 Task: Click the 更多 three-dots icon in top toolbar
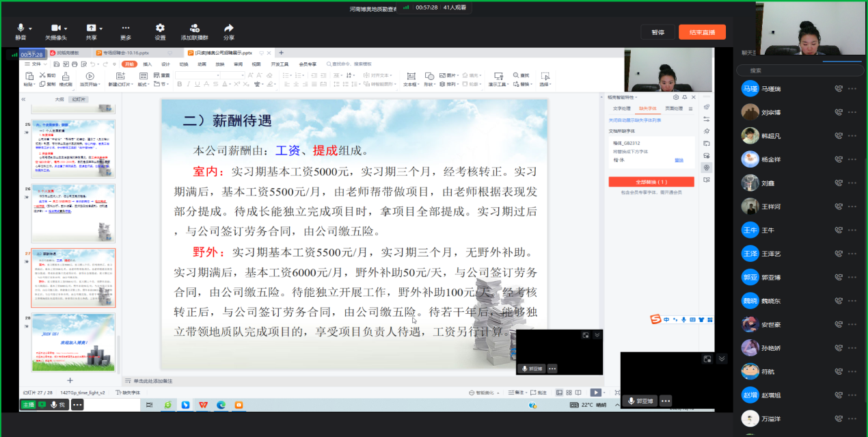coord(126,28)
